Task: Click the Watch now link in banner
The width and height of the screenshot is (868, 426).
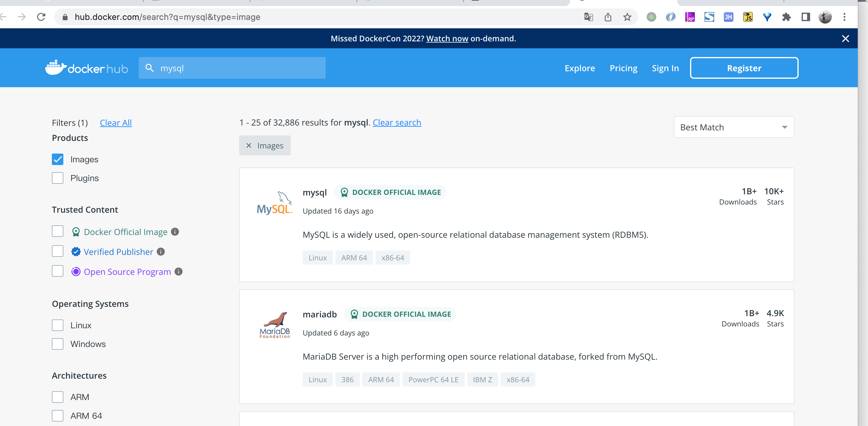Action: click(x=447, y=38)
